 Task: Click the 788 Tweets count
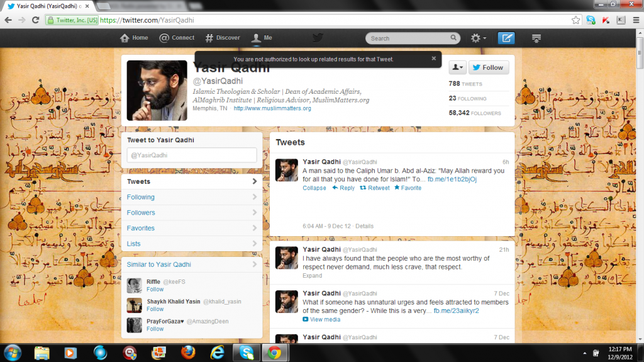(x=465, y=84)
